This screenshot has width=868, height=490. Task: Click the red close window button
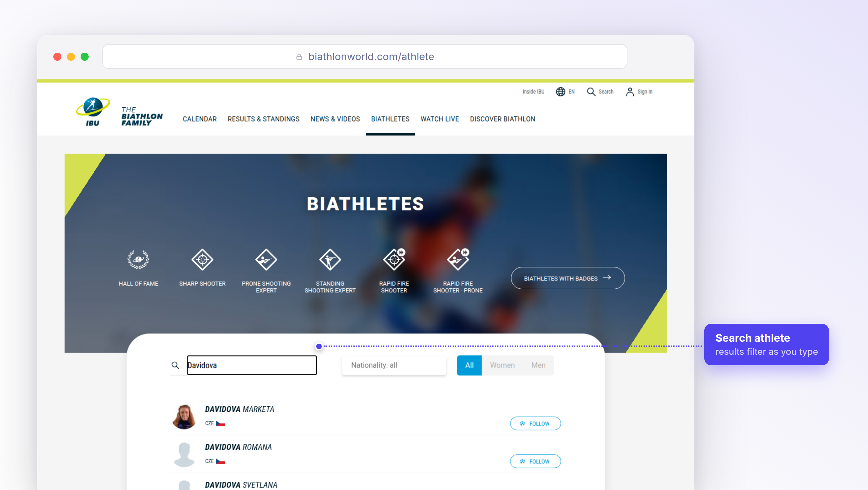coord(57,57)
